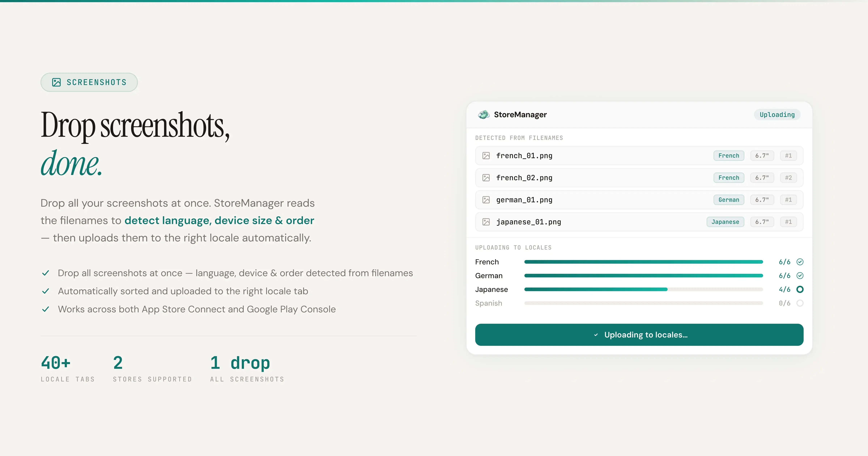This screenshot has height=456, width=868.
Task: Select the french_01.png file name
Action: coord(524,156)
